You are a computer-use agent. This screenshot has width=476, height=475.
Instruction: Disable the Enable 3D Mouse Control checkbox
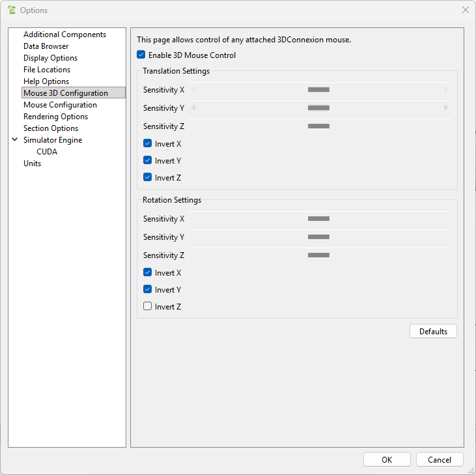click(x=141, y=55)
